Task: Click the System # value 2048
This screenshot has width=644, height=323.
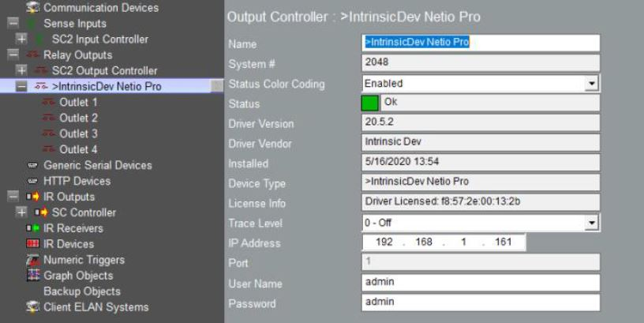Action: pos(376,62)
